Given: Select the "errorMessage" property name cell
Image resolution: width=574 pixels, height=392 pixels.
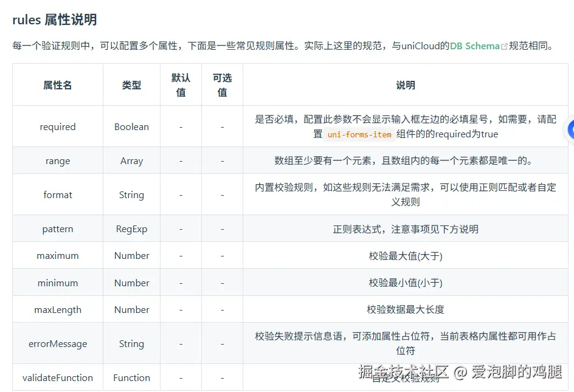Looking at the screenshot, I should 58,344.
